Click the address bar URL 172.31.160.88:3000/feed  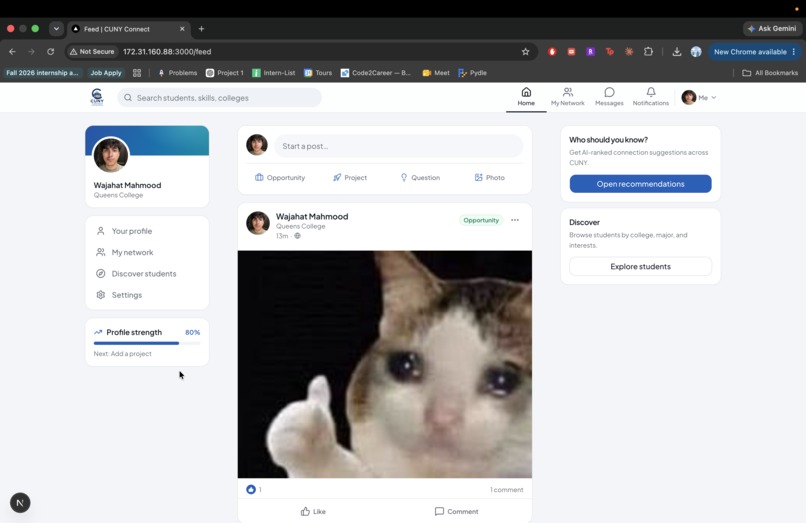coord(167,51)
